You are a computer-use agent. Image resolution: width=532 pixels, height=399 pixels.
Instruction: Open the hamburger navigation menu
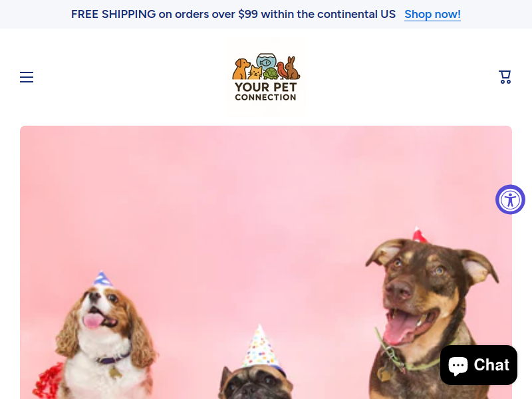(27, 77)
